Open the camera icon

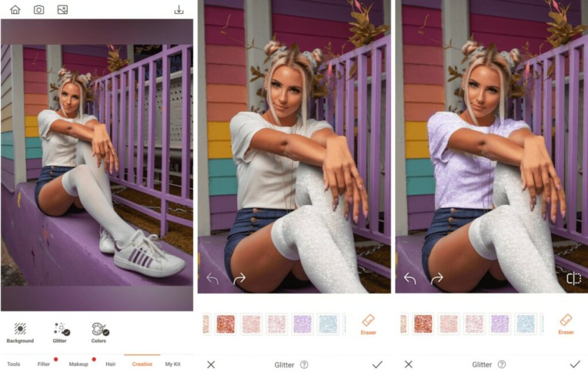click(39, 9)
